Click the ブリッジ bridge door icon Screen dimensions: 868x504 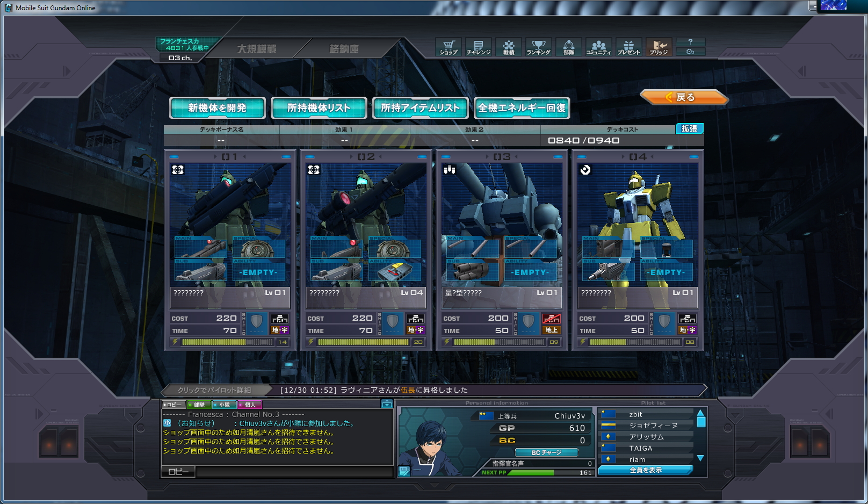[659, 47]
